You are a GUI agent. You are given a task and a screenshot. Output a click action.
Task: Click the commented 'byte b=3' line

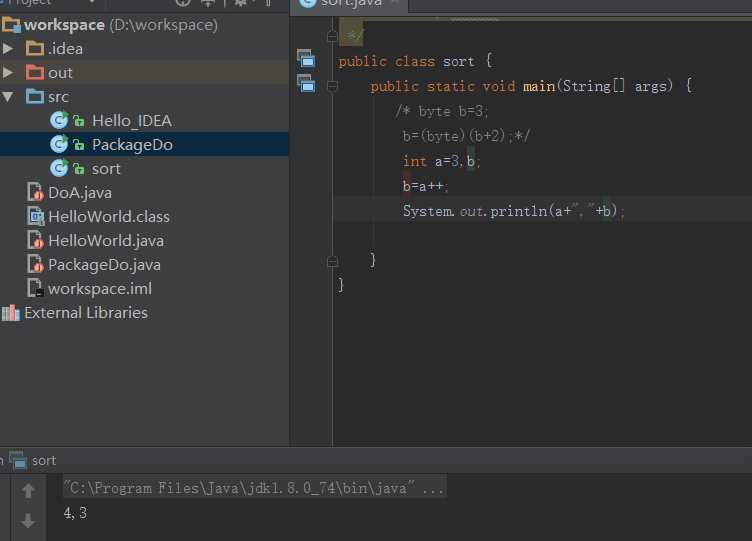(442, 111)
